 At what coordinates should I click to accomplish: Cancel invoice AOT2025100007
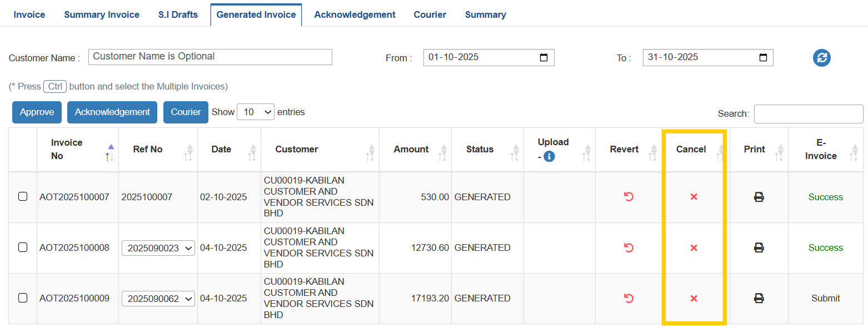point(694,197)
